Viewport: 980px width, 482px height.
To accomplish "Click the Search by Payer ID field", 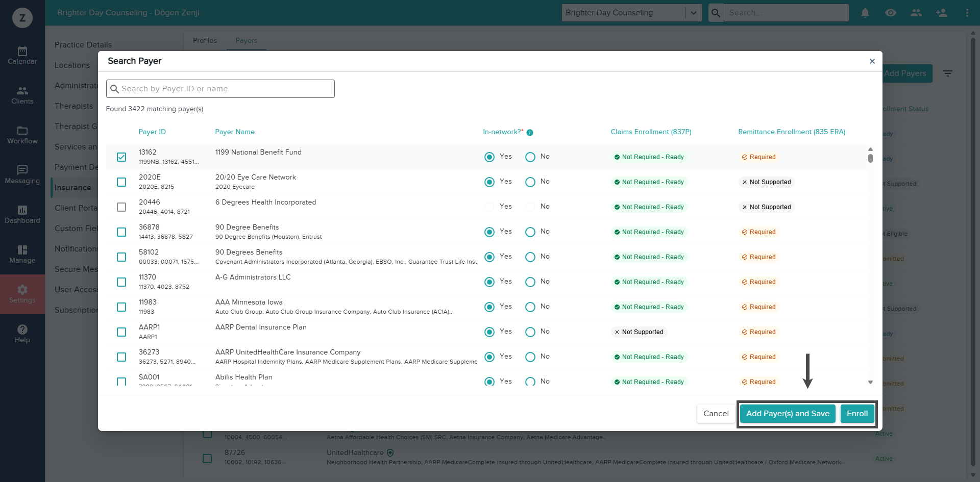I will pos(220,89).
